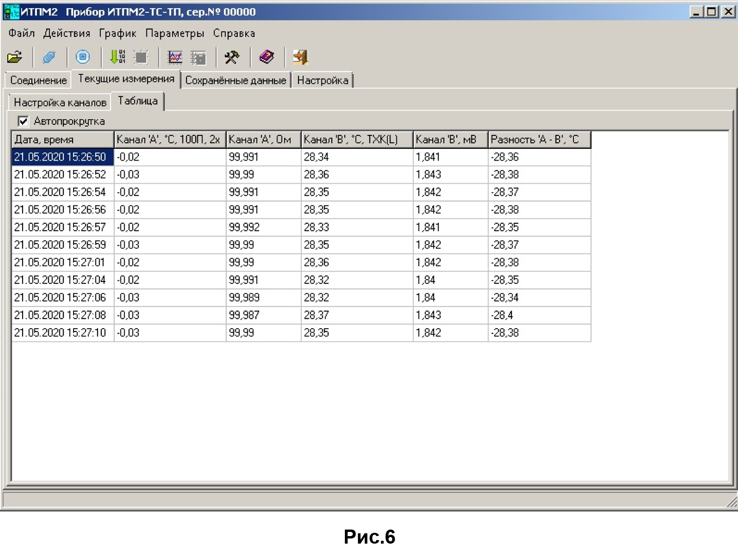Open the purple help book icon
The height and width of the screenshot is (560, 738).
tap(267, 57)
